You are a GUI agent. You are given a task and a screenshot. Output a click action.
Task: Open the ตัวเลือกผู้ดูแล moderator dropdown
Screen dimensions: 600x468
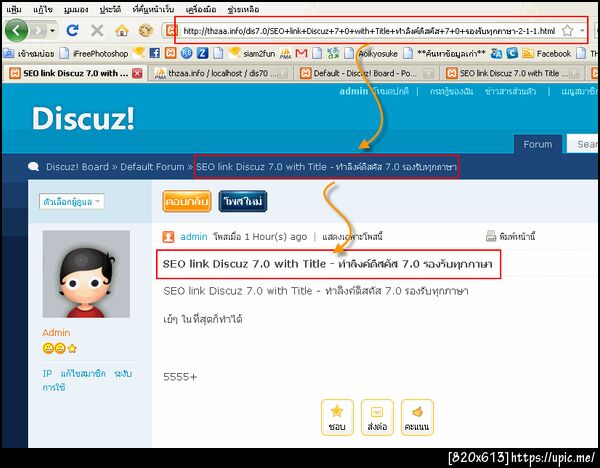72,201
